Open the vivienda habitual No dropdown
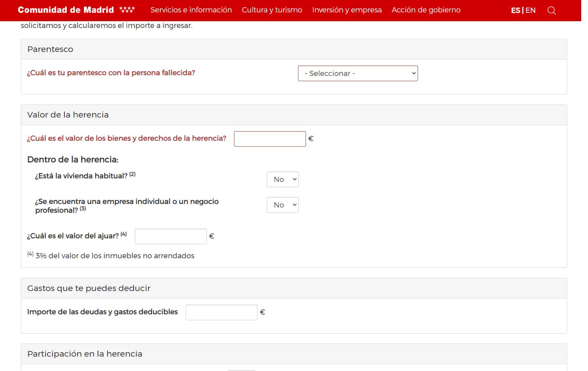This screenshot has height=371, width=588. (282, 180)
